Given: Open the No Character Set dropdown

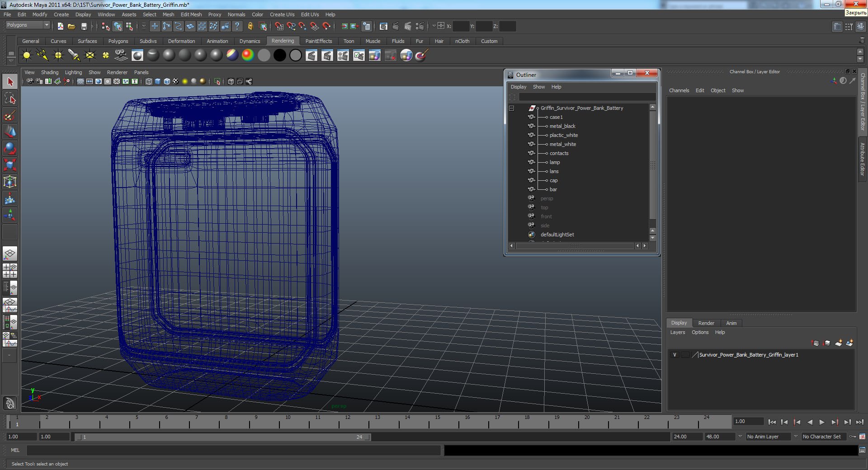Looking at the screenshot, I should (825, 437).
